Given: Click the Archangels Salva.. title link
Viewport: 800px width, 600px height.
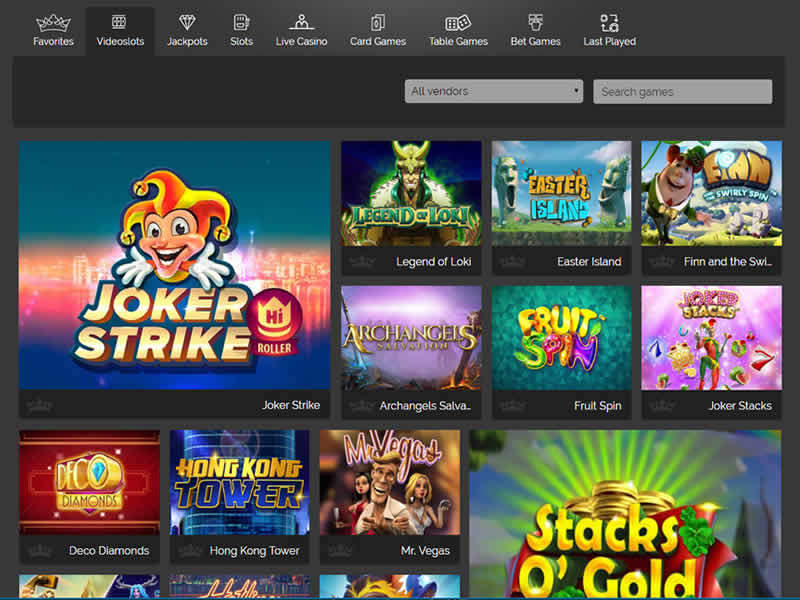Looking at the screenshot, I should coord(425,406).
